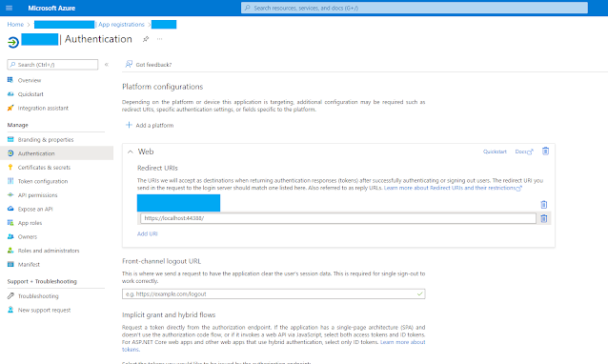Click the Front-channel logout URL heading

pyautogui.click(x=161, y=261)
